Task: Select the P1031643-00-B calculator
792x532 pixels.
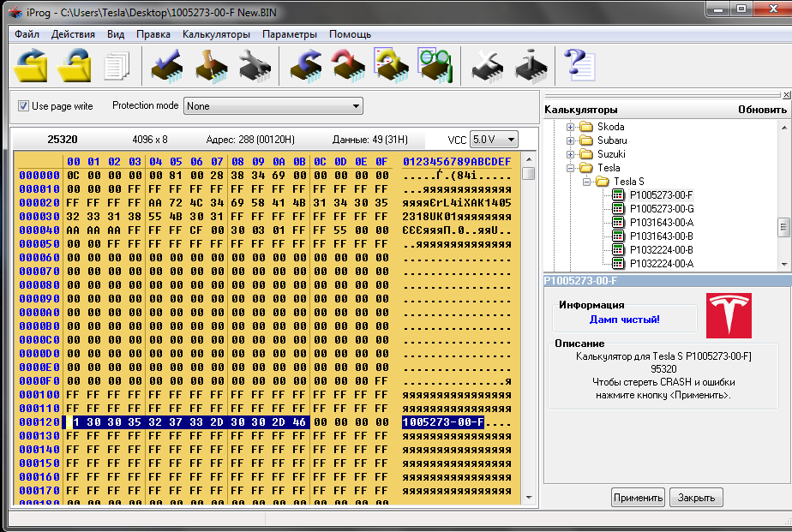Action: [662, 236]
